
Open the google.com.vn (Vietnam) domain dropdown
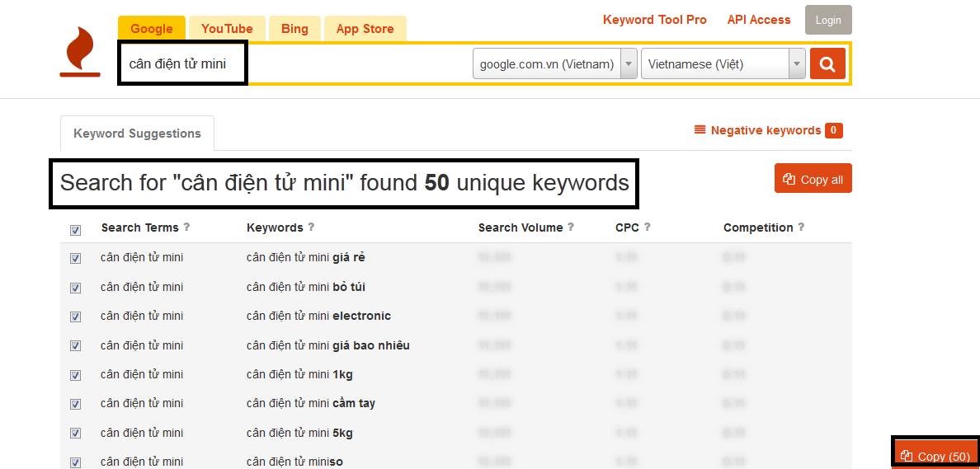pyautogui.click(x=555, y=63)
